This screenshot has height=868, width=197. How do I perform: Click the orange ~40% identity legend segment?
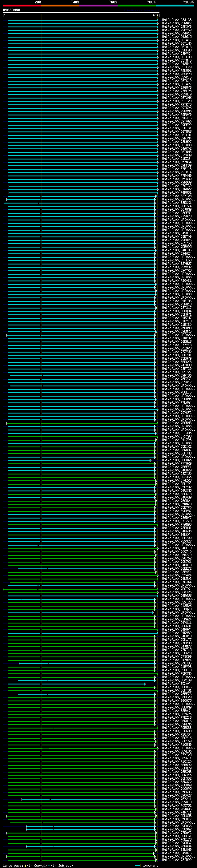(60, 6)
